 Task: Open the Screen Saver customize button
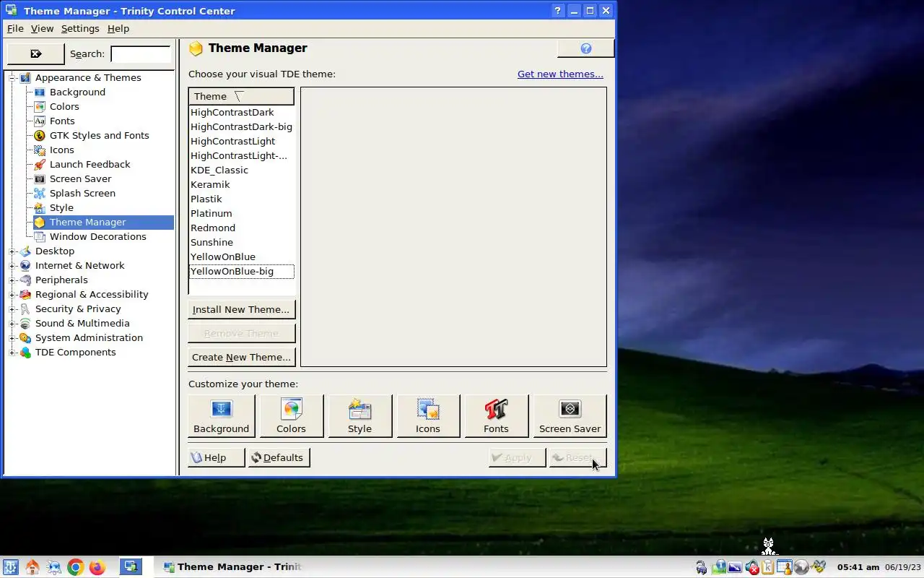(570, 416)
